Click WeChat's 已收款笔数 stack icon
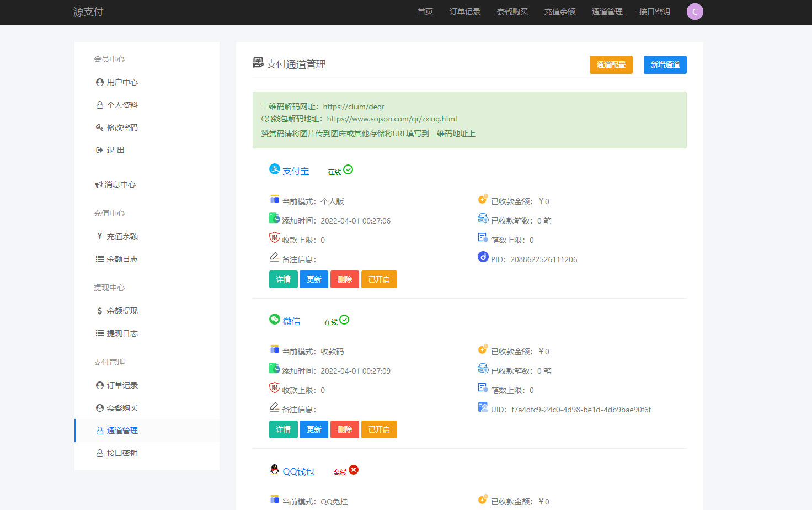This screenshot has height=510, width=812. [x=483, y=368]
